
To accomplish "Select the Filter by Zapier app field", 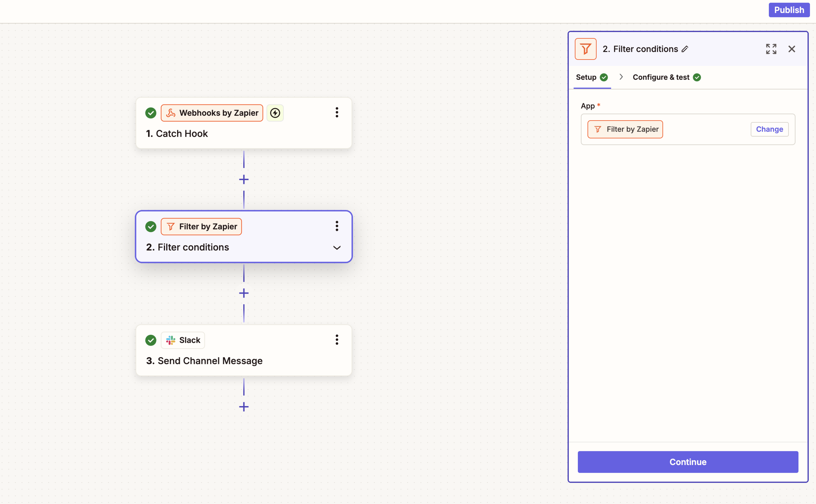I will click(625, 129).
